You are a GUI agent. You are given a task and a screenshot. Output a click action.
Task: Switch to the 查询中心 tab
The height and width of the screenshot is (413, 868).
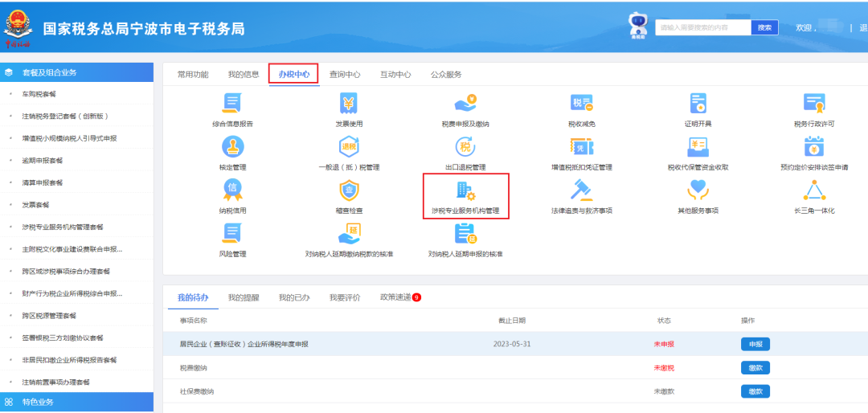pos(345,74)
